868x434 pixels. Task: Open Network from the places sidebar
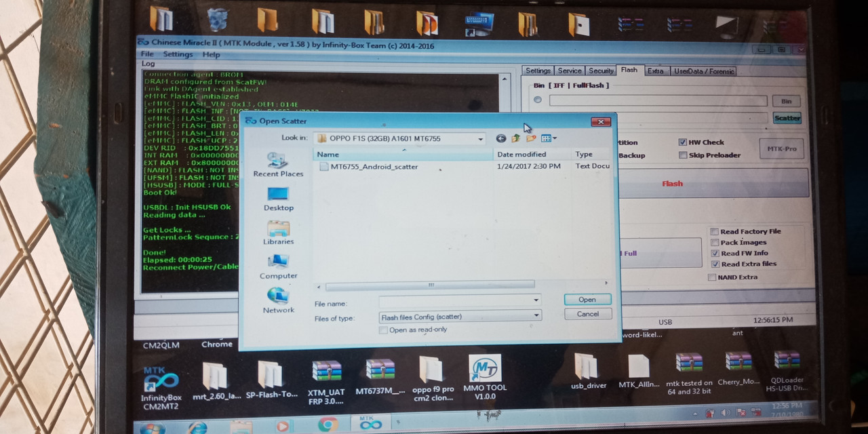(x=278, y=301)
